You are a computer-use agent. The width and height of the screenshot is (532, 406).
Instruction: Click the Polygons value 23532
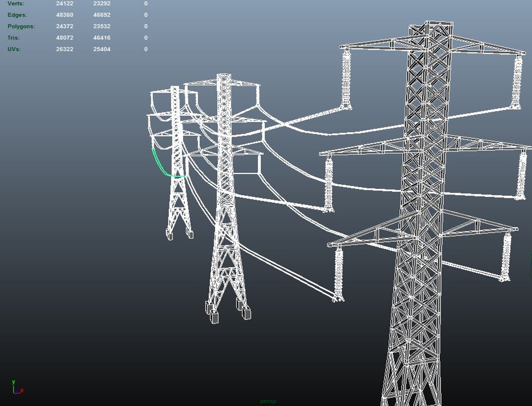tap(102, 26)
